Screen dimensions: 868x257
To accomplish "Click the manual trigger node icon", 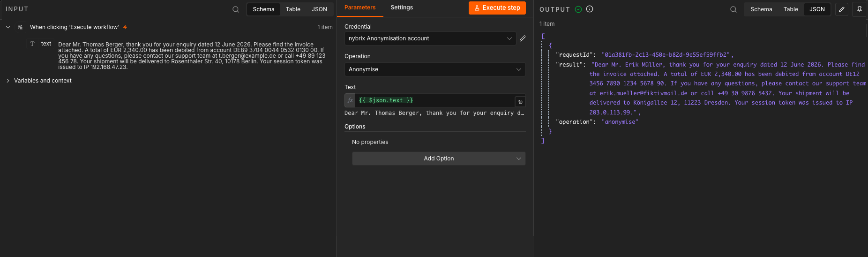I will (x=20, y=27).
